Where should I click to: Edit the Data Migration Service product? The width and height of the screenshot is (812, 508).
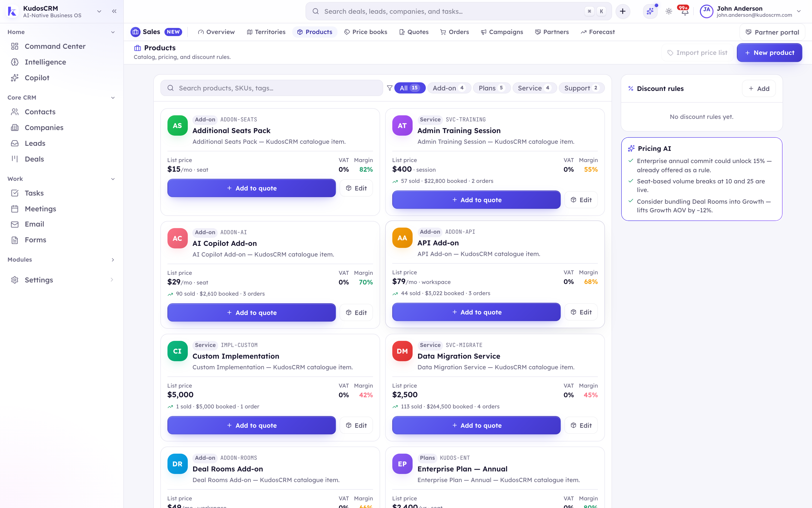(x=581, y=425)
